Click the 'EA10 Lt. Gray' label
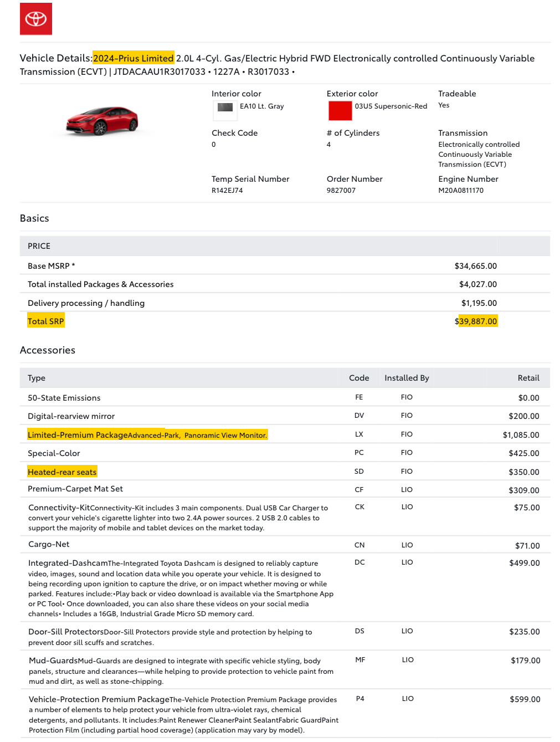The width and height of the screenshot is (560, 742). tap(261, 106)
